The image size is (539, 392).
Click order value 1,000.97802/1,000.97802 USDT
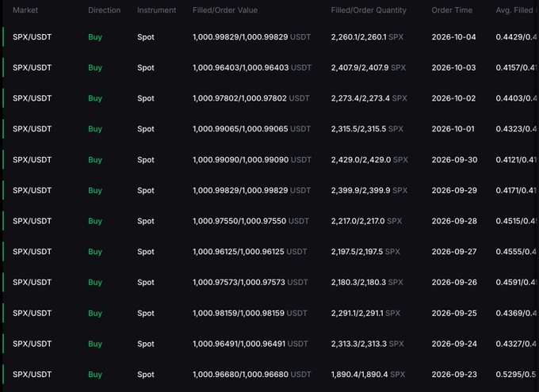point(251,98)
